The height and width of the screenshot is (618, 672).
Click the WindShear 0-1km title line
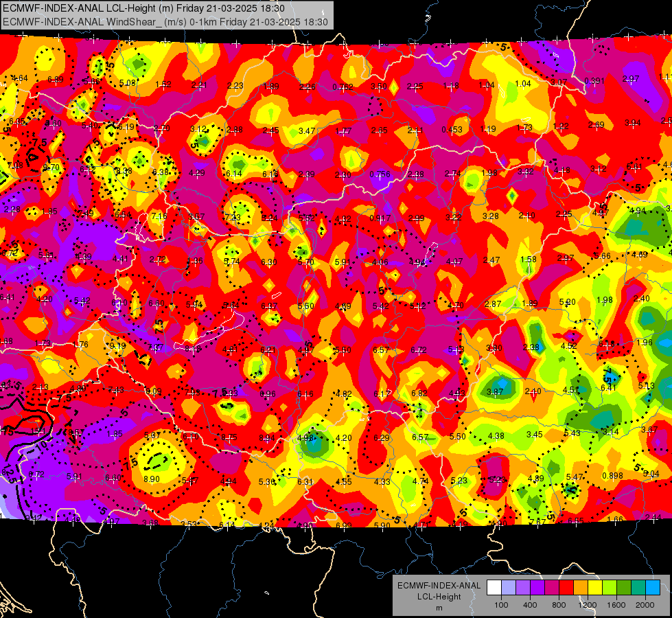165,22
